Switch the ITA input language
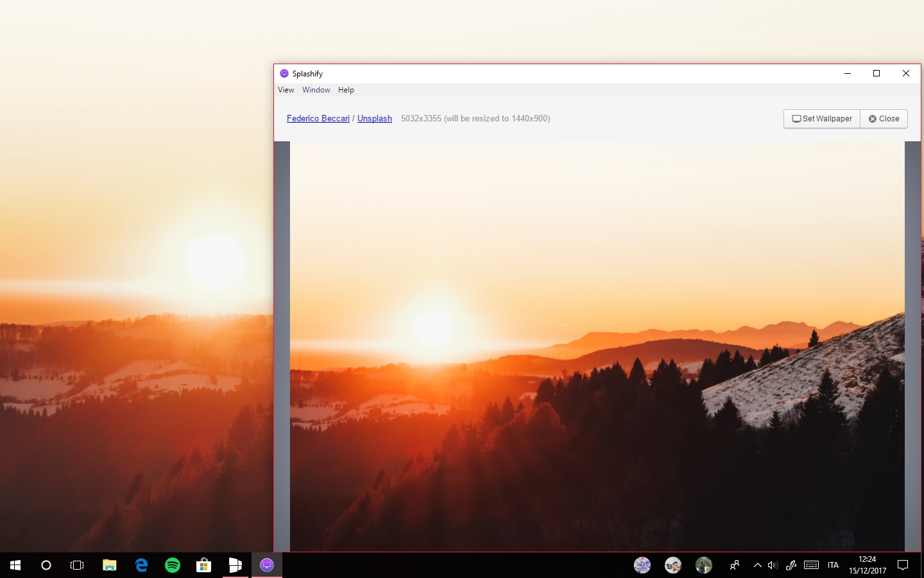This screenshot has width=924, height=578. point(833,565)
